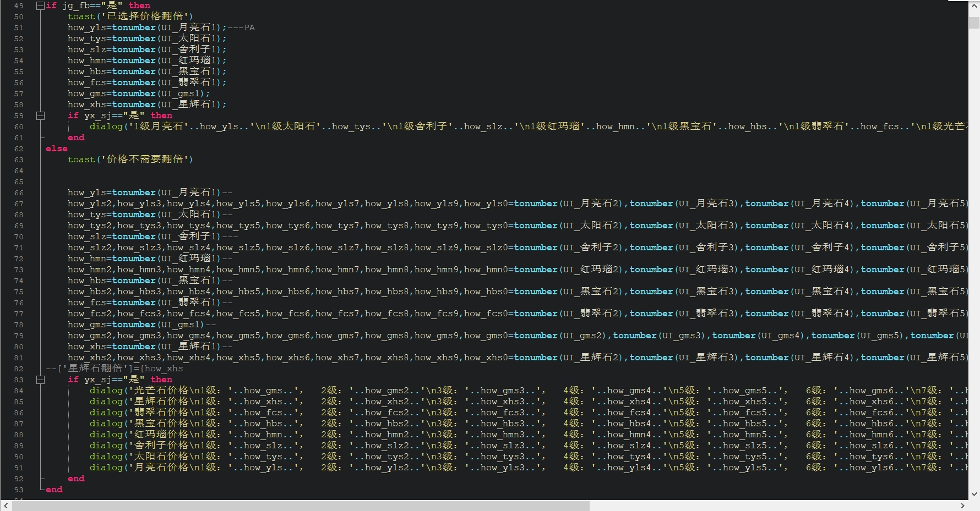This screenshot has width=980, height=511.
Task: Click the vertical scrollbar down arrow
Action: 974,494
